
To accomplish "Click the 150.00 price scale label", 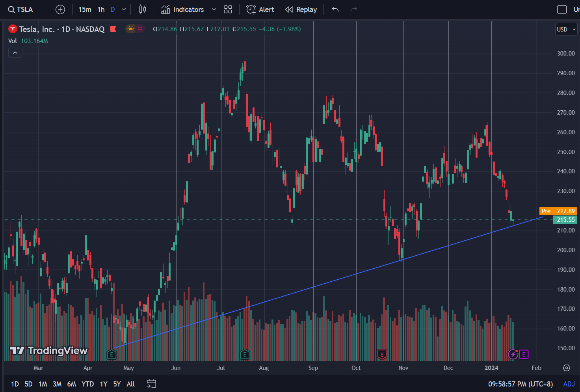I will click(x=566, y=348).
